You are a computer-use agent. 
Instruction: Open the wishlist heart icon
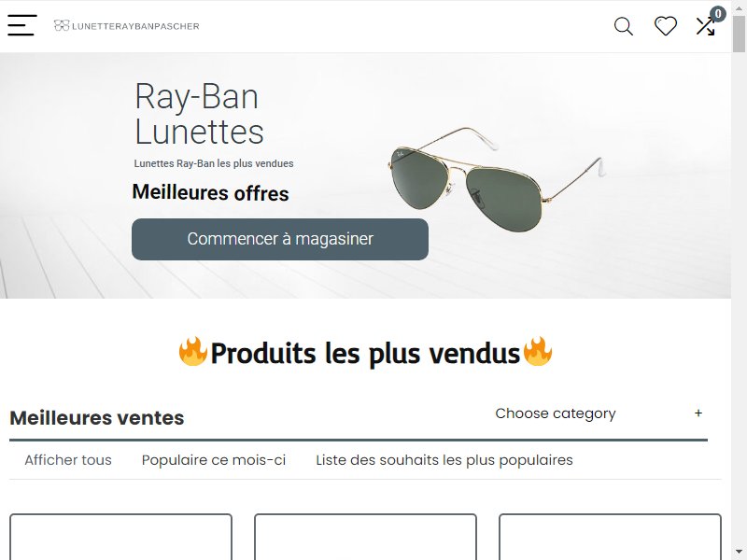[x=665, y=26]
